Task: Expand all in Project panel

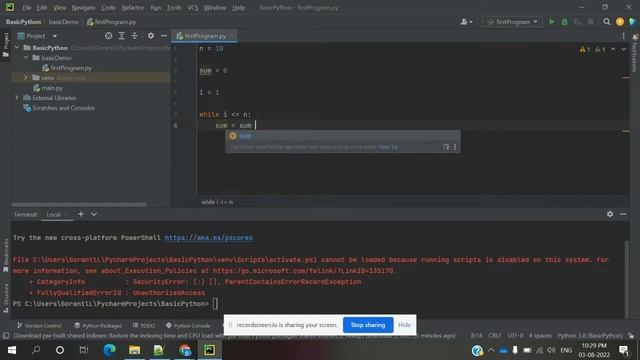Action: tap(121, 36)
